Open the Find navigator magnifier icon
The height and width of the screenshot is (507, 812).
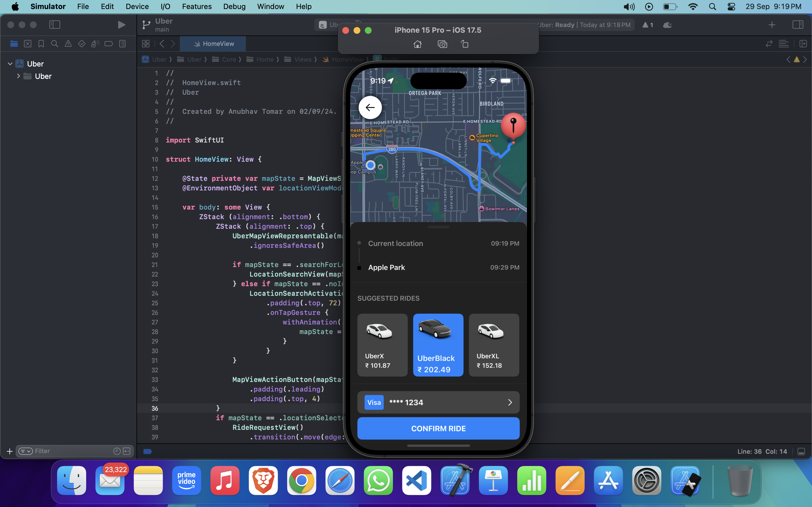coord(54,44)
